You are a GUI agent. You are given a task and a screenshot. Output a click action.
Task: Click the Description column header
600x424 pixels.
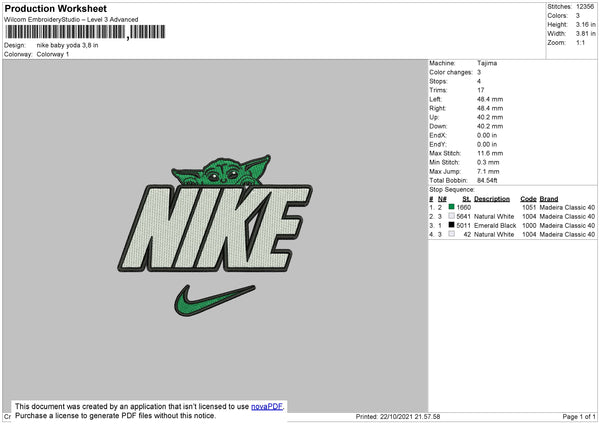pos(492,199)
